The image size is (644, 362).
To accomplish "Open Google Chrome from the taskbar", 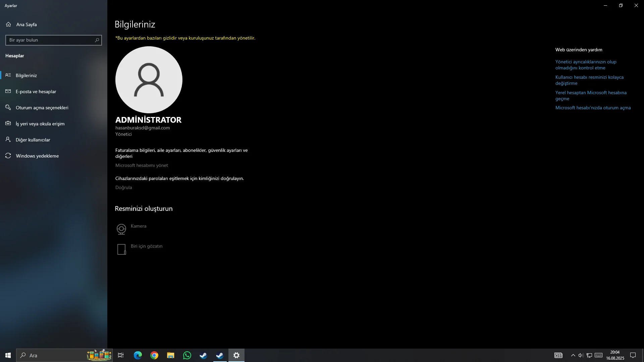I will tap(154, 355).
